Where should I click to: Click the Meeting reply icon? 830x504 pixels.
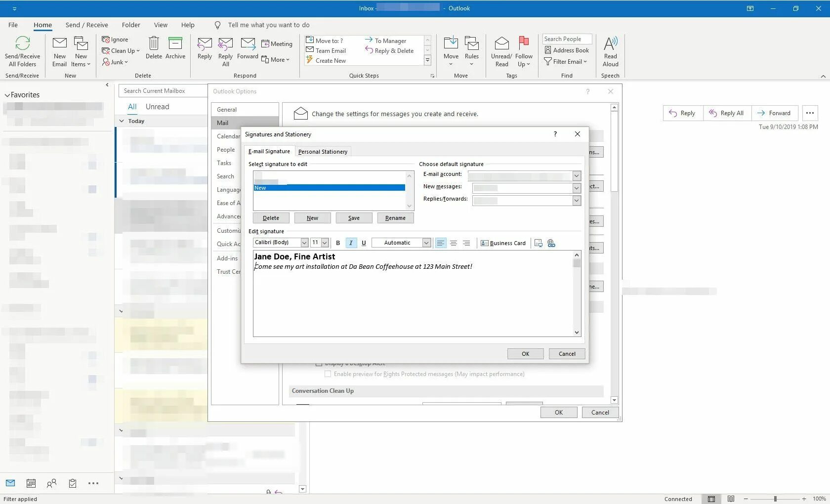265,44
